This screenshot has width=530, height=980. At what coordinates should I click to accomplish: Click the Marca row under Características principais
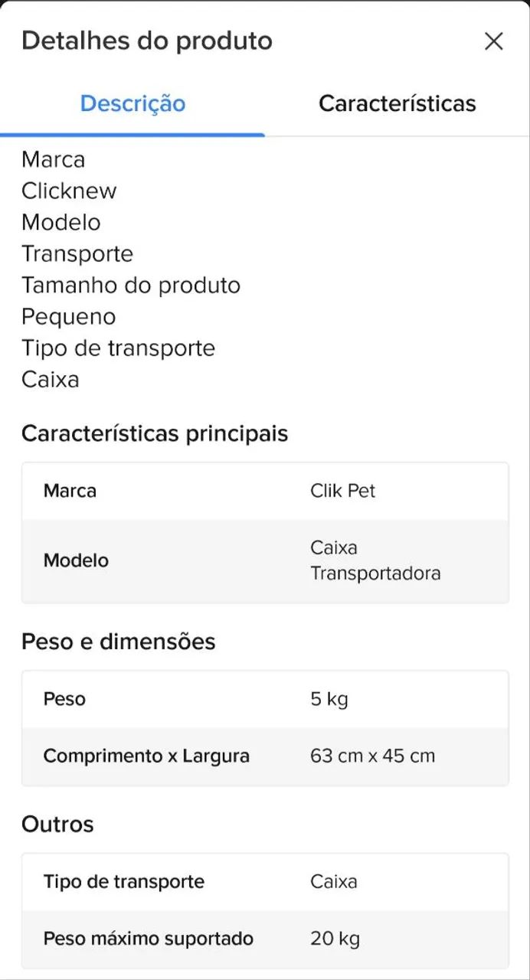265,491
